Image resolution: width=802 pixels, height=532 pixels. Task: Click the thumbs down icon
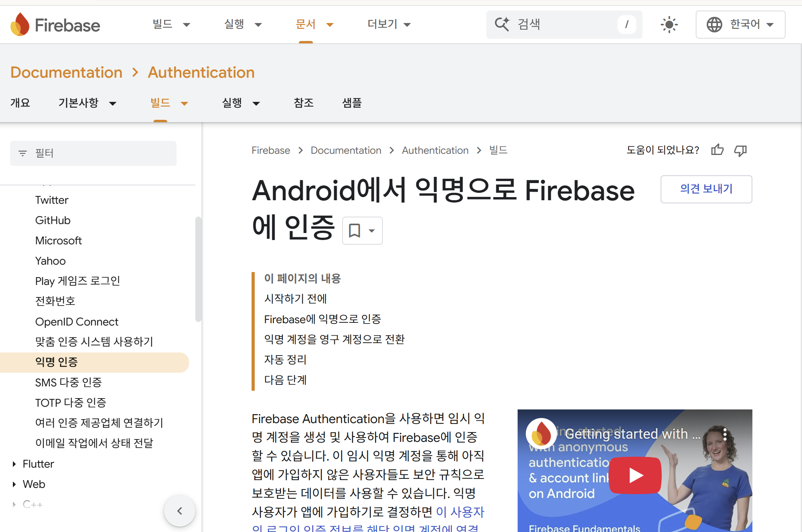click(x=740, y=150)
